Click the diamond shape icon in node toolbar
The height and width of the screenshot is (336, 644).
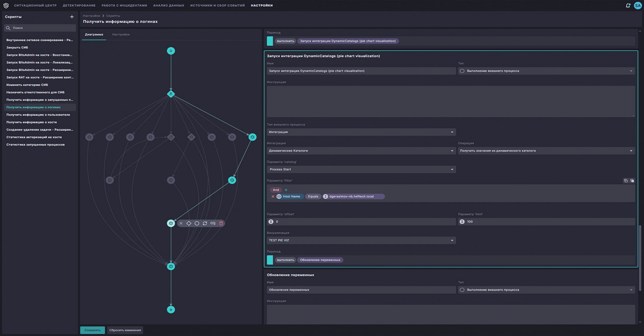click(x=189, y=223)
